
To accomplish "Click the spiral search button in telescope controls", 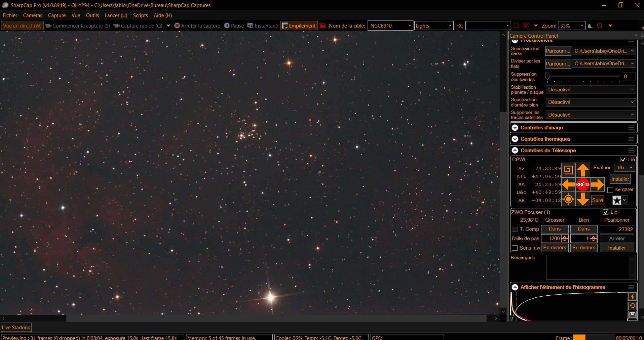I will tap(568, 170).
